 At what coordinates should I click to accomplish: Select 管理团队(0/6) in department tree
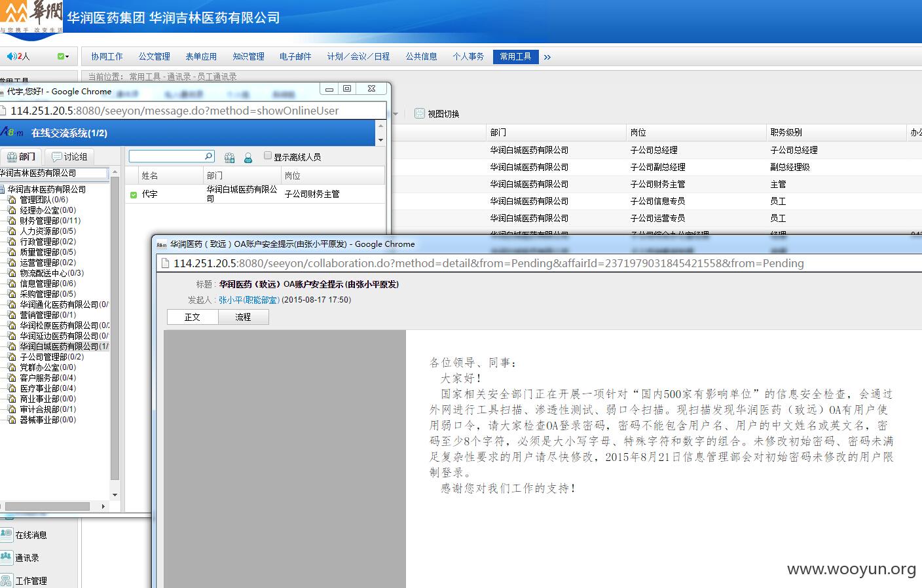[43, 200]
